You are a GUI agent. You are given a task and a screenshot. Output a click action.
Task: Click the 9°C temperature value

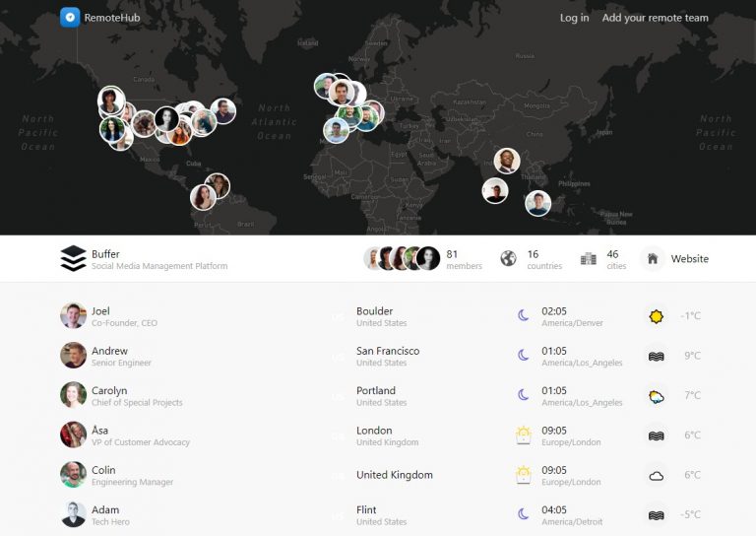(692, 356)
